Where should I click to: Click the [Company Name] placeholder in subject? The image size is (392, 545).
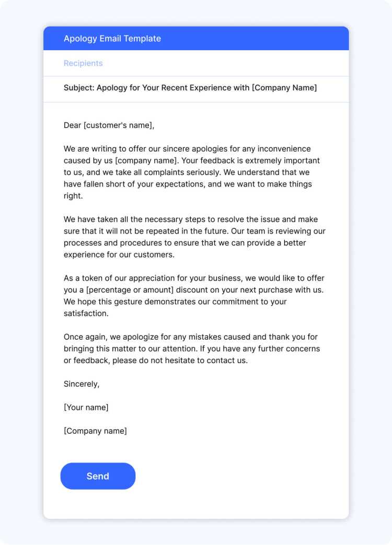click(x=284, y=88)
